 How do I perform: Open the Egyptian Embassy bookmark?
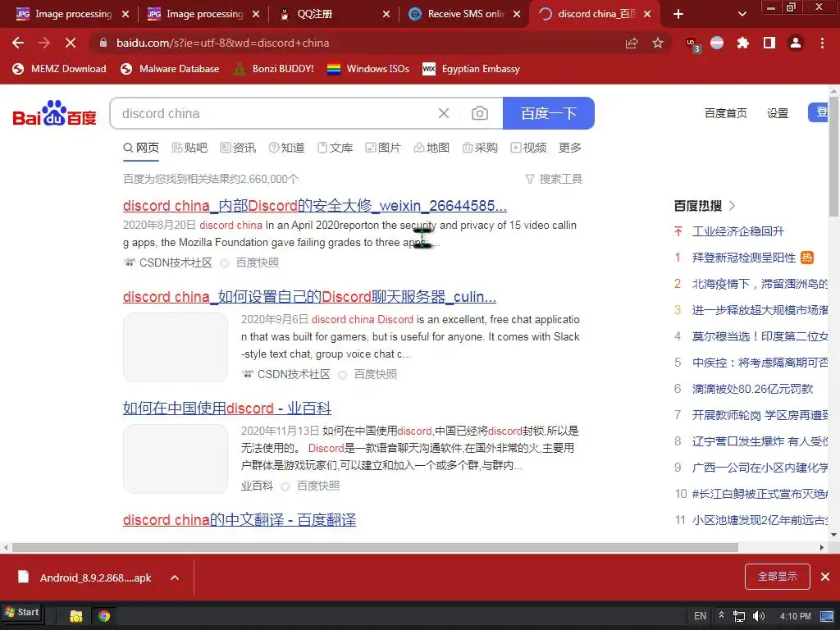472,69
